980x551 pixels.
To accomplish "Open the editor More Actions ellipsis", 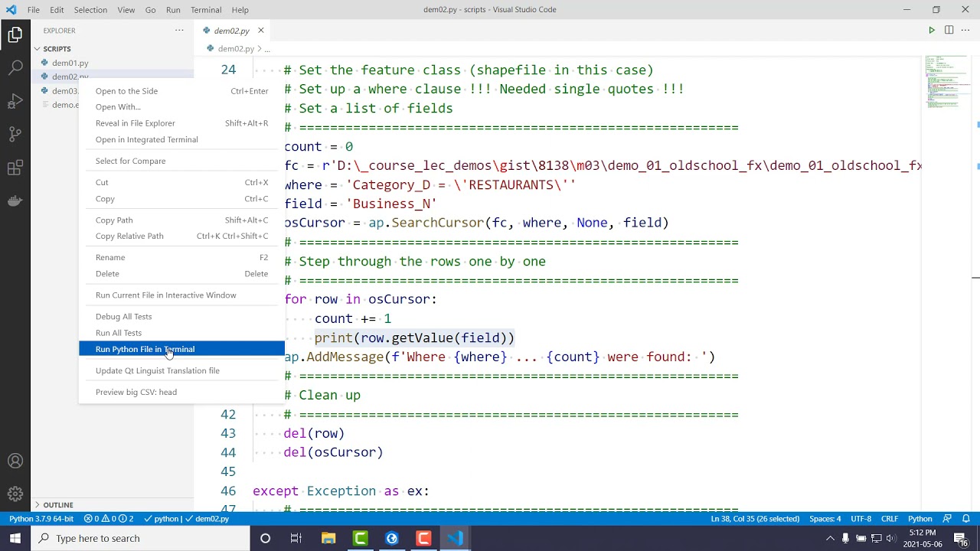I will click(965, 31).
